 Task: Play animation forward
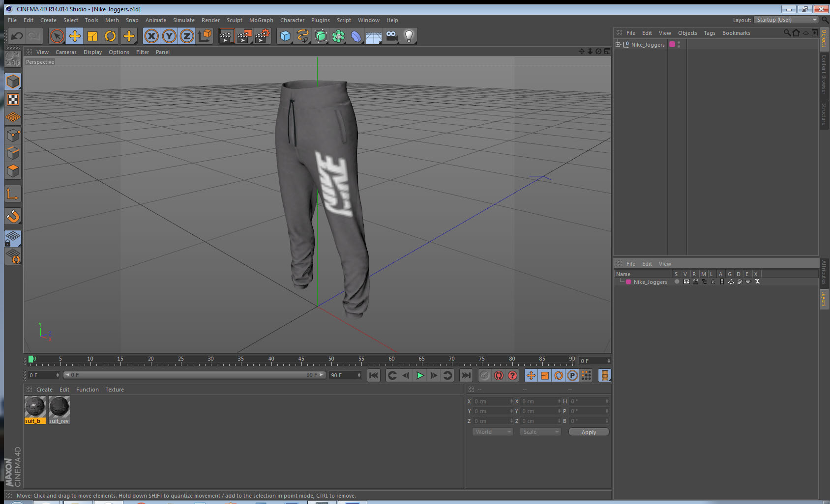[x=420, y=375]
